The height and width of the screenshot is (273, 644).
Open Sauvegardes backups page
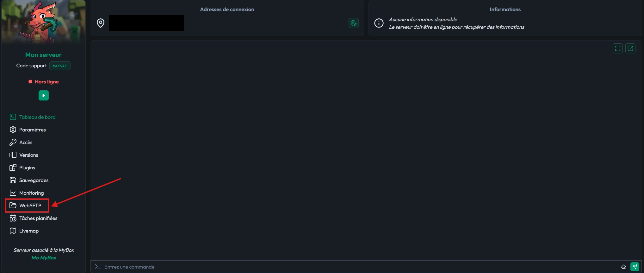click(34, 180)
